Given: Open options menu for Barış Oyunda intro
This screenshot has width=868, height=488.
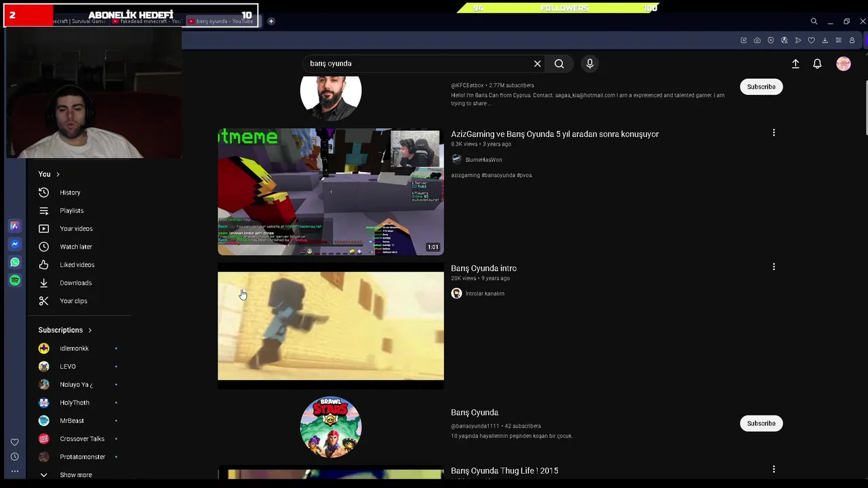Looking at the screenshot, I should (774, 267).
